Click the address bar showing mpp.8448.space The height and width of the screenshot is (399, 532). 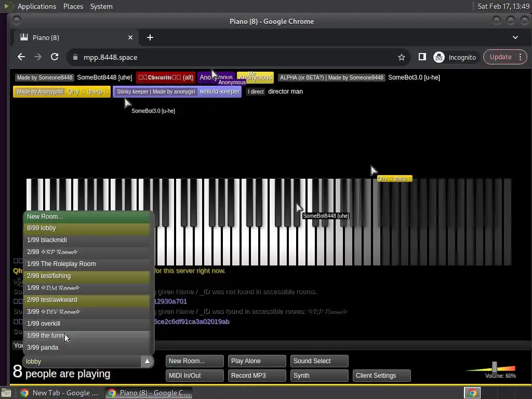(237, 57)
